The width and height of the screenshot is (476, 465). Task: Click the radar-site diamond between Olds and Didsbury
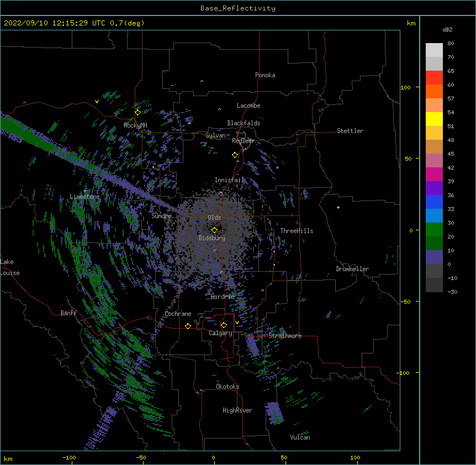click(214, 230)
